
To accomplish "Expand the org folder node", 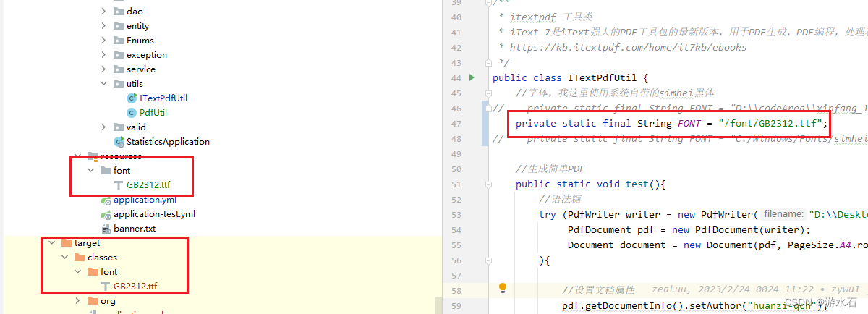I will coord(77,301).
